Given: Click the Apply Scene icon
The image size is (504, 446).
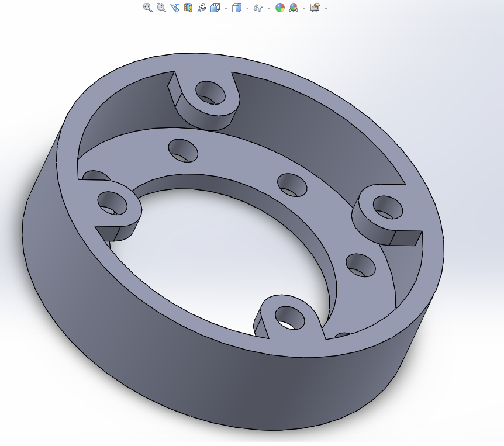Looking at the screenshot, I should click(294, 8).
